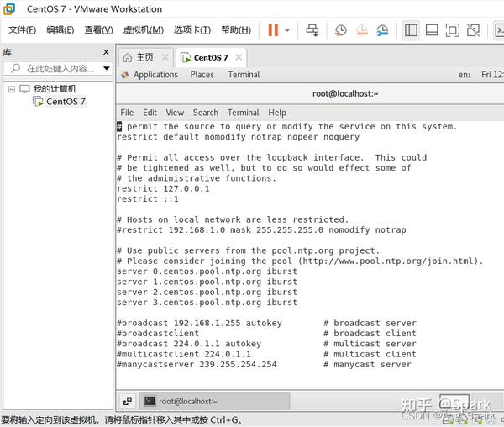
Task: Click the CentOS 7 VM icon in library tree
Action: click(38, 102)
